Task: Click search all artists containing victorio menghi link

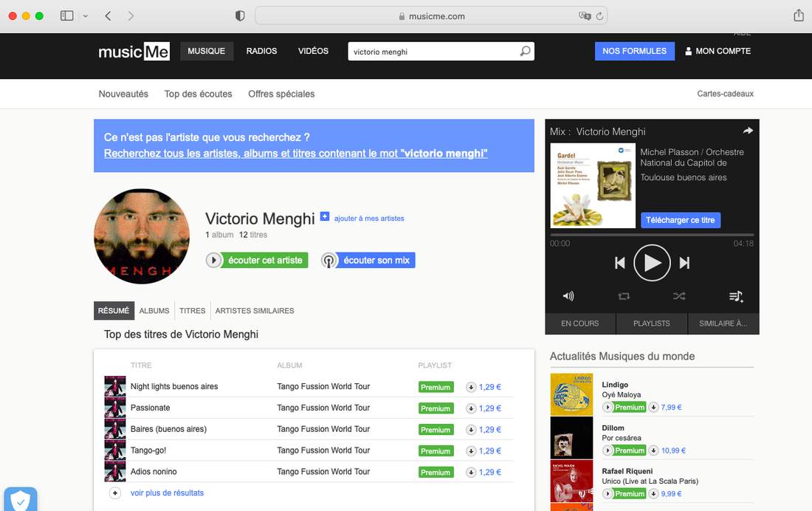Action: [x=296, y=154]
